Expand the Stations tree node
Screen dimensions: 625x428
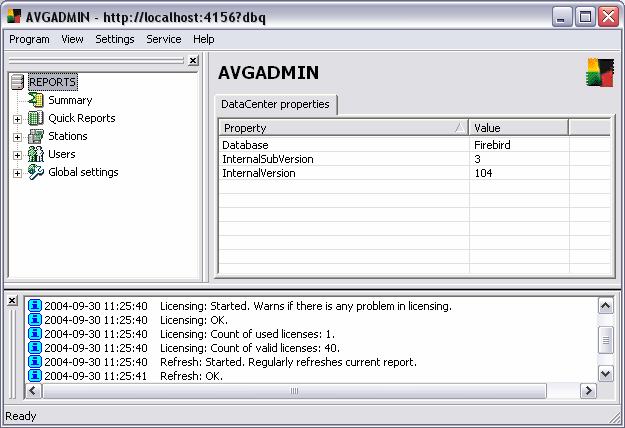[x=17, y=137]
